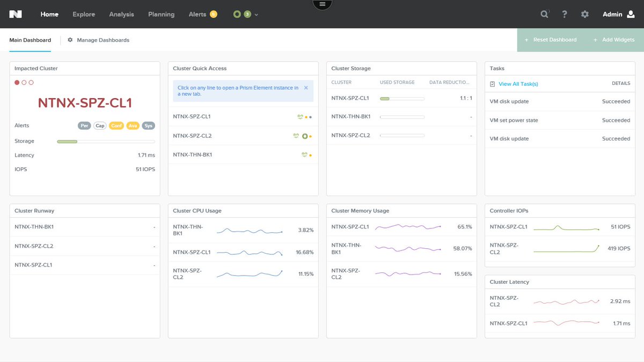Click the Impacted Cluster storage usage bar

tap(106, 141)
